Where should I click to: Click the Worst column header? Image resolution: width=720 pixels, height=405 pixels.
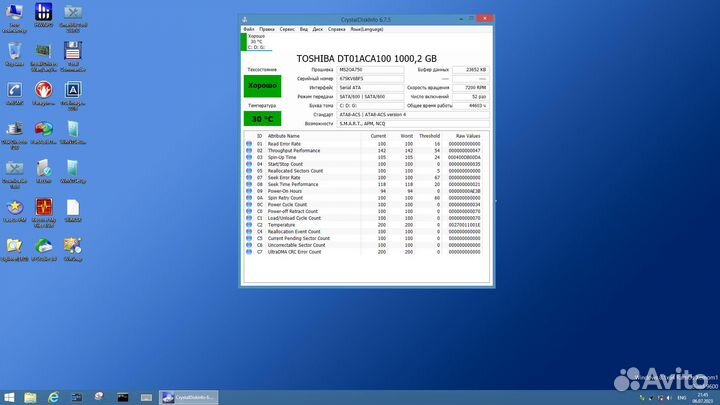(406, 136)
